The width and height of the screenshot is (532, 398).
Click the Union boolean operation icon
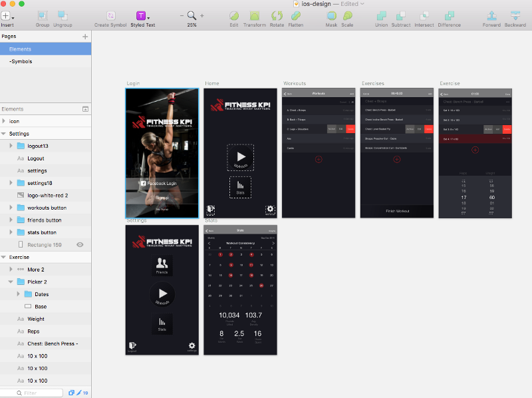click(x=381, y=15)
